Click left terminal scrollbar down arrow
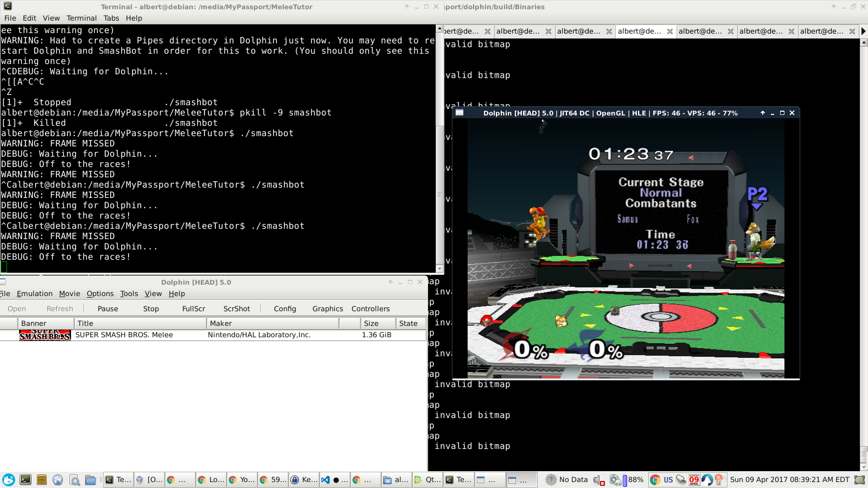 [x=440, y=269]
